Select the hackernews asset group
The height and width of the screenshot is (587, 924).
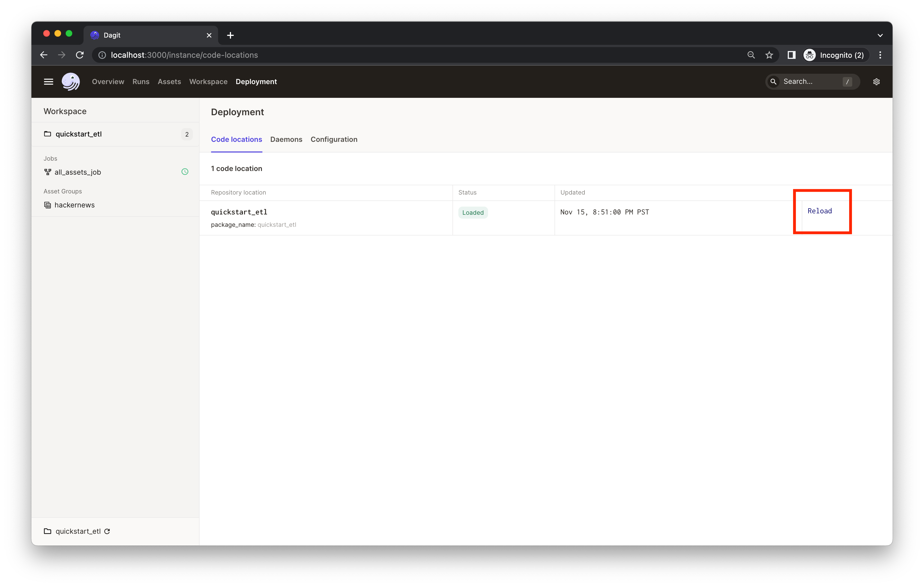click(x=75, y=205)
